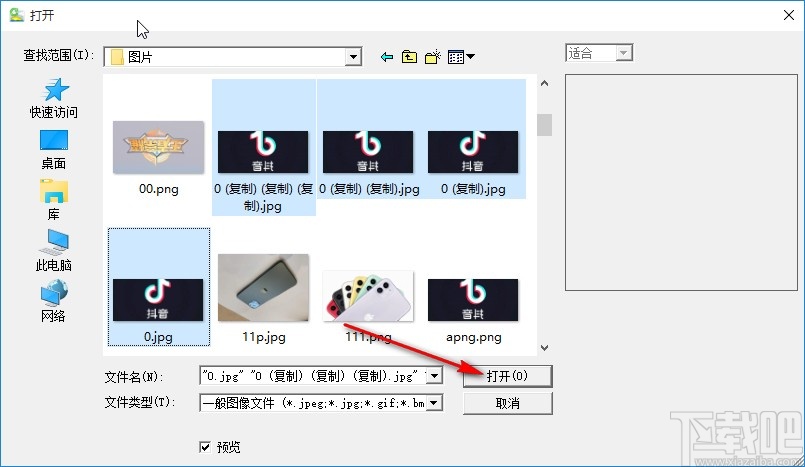This screenshot has width=805, height=467.
Task: Close the 打开 dialog
Action: pos(789,15)
